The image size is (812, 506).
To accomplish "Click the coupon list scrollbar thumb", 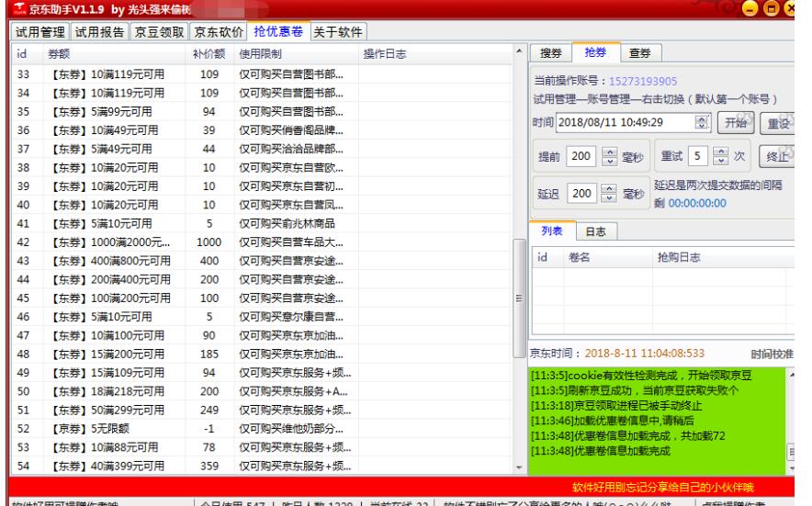I will click(x=519, y=298).
